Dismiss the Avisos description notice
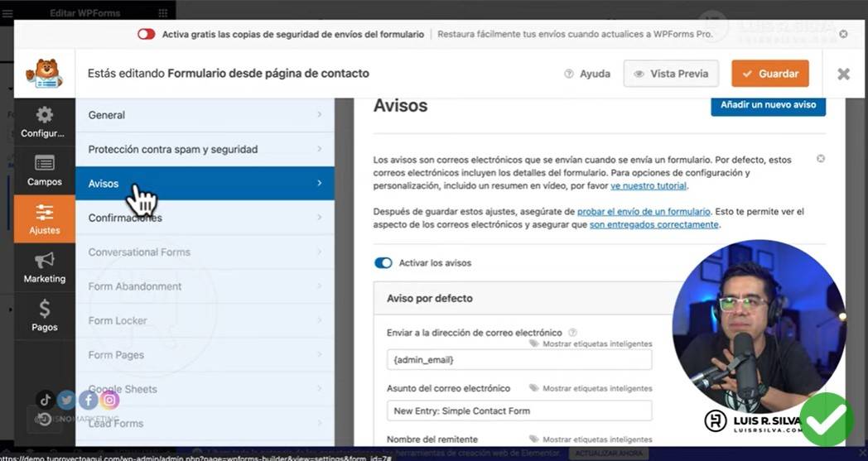This screenshot has width=868, height=461. 821,159
